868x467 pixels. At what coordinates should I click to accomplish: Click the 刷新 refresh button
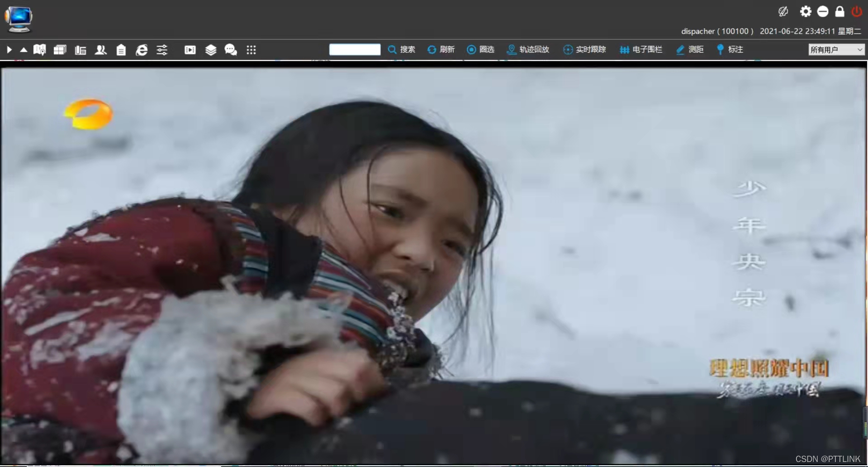[441, 49]
